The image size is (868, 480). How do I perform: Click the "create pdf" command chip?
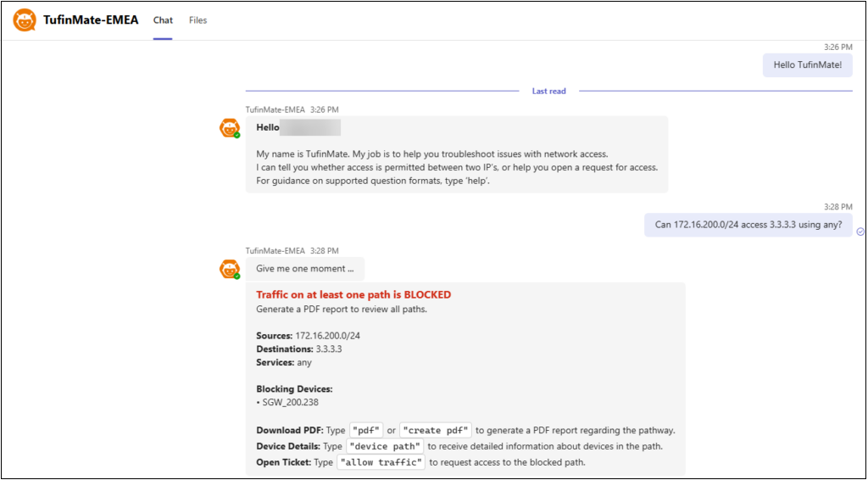[x=436, y=430]
